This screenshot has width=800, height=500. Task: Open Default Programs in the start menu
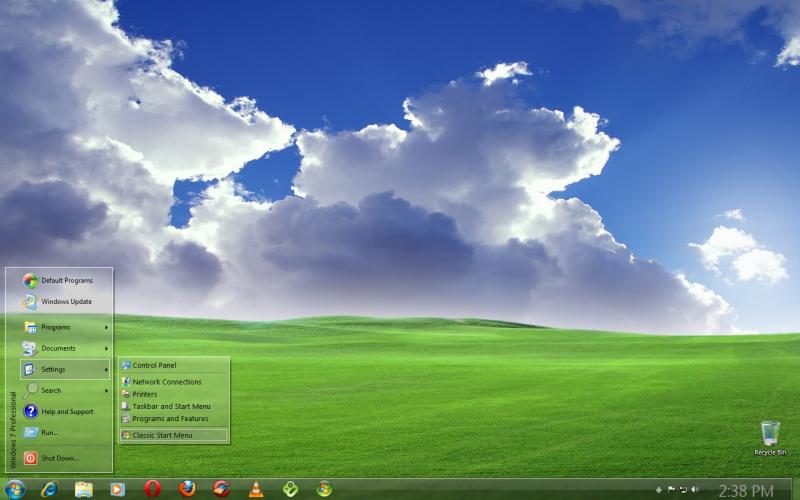[65, 280]
